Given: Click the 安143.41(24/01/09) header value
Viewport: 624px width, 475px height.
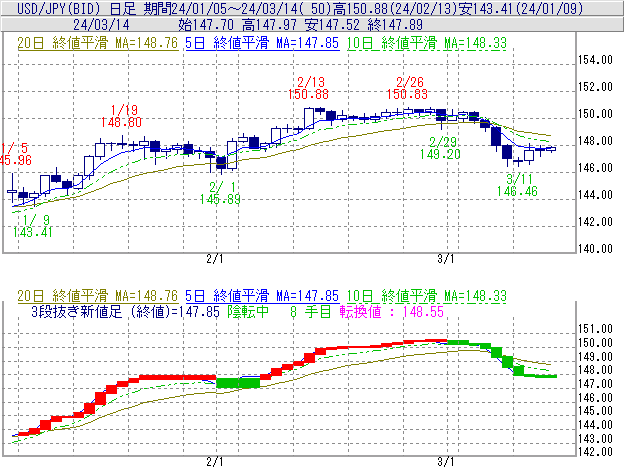Looking at the screenshot, I should coord(521,8).
